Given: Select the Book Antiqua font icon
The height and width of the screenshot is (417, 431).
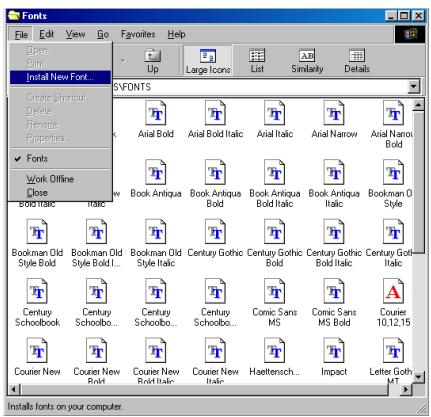Looking at the screenshot, I should pyautogui.click(x=156, y=172).
